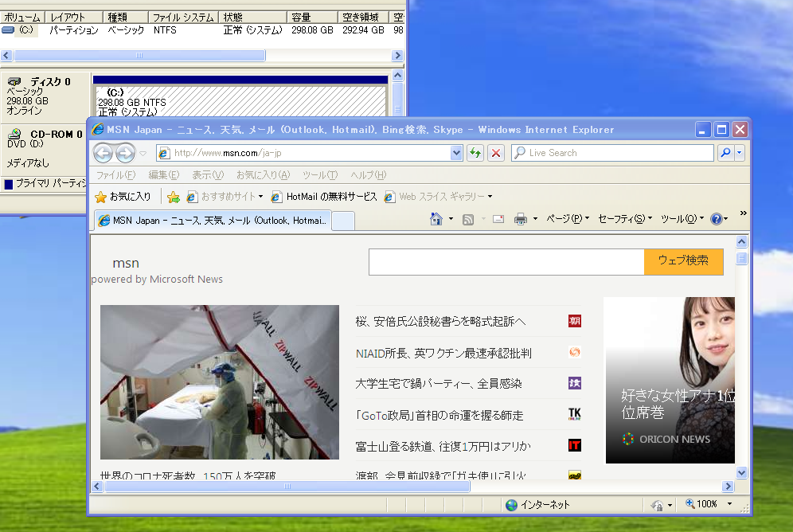793x532 pixels.
Task: Open the 編集(E) menu
Action: (x=163, y=175)
